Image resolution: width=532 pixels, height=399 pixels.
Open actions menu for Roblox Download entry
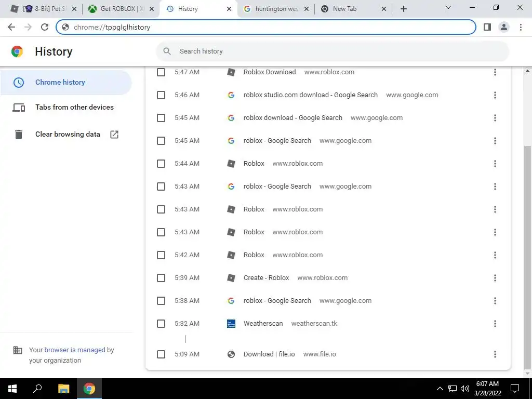coord(495,72)
